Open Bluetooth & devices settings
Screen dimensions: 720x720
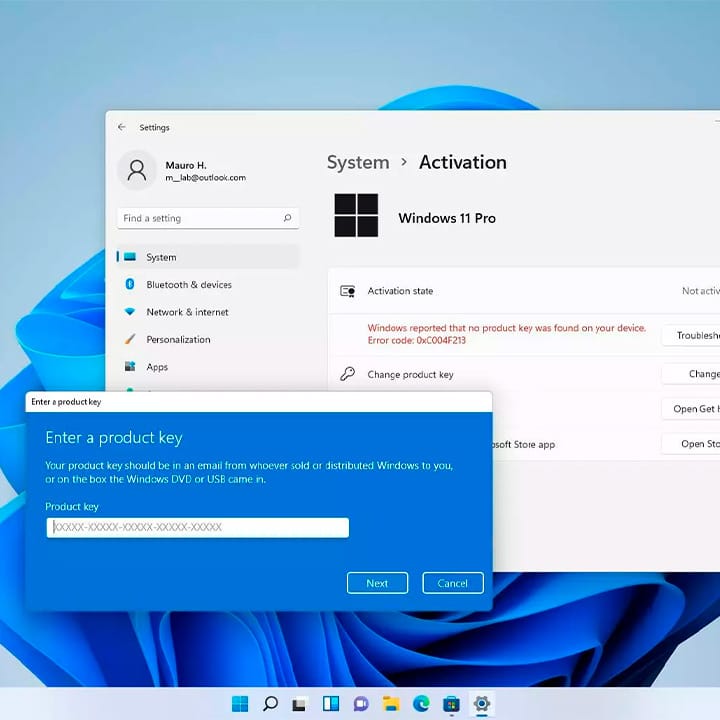(188, 285)
